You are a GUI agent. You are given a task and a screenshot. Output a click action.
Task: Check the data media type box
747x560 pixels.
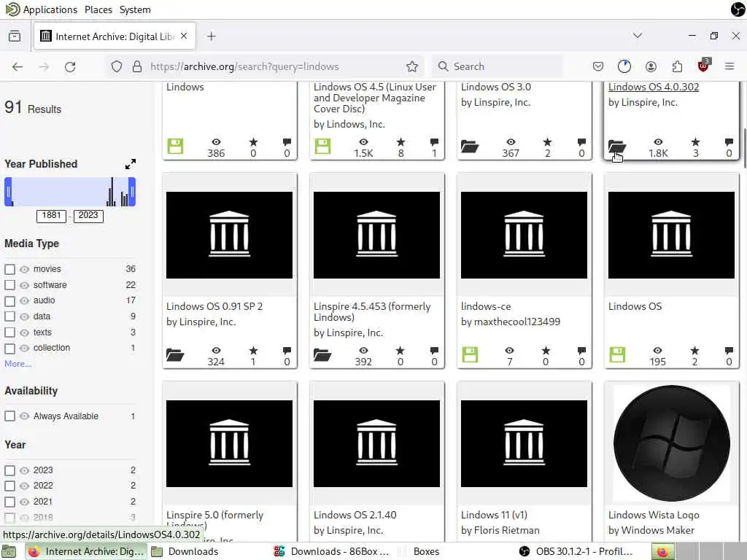(x=9, y=316)
